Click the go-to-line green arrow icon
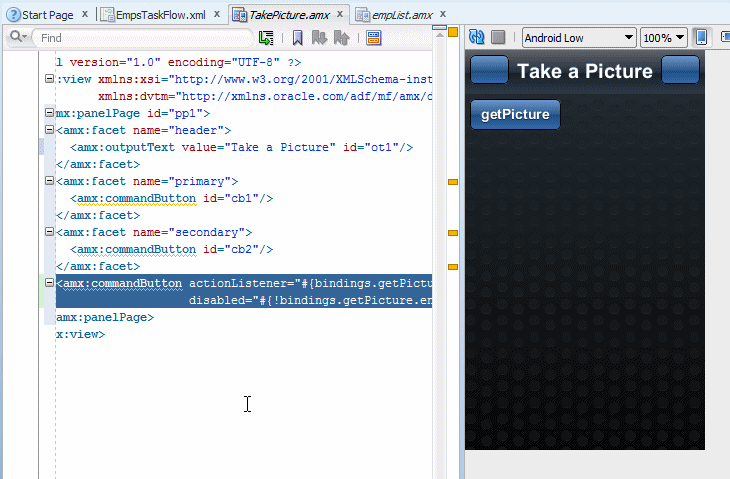The height and width of the screenshot is (479, 730). tap(266, 38)
